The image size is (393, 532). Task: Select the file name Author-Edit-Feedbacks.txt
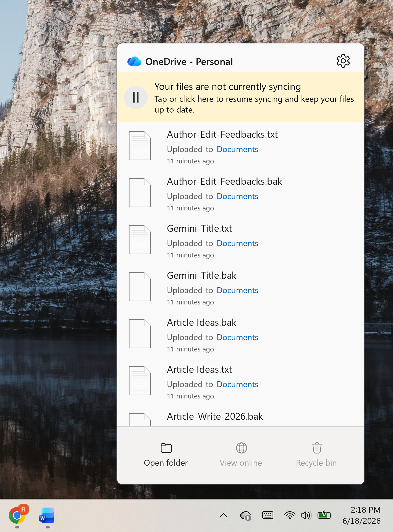(x=222, y=134)
